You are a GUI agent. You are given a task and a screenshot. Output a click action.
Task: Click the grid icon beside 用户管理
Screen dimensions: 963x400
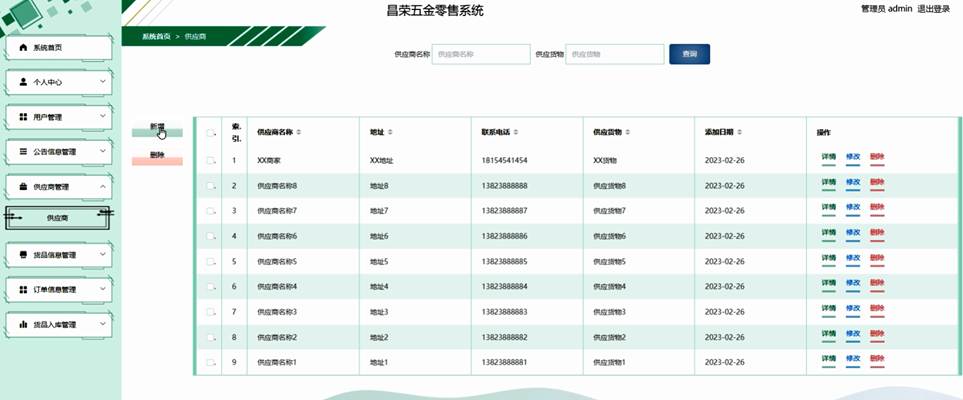point(23,117)
